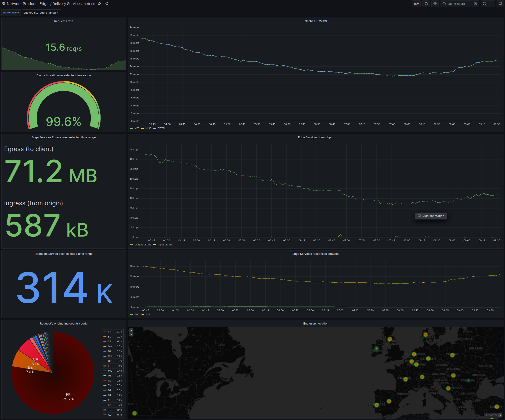Mark the dashboard as favorite
Image resolution: width=505 pixels, height=420 pixels.
pyautogui.click(x=99, y=4)
